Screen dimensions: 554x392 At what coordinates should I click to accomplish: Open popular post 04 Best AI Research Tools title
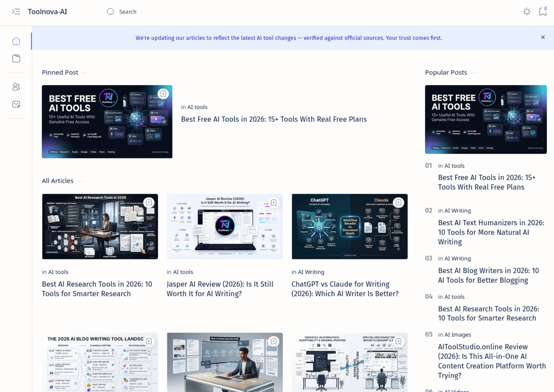[x=489, y=313]
